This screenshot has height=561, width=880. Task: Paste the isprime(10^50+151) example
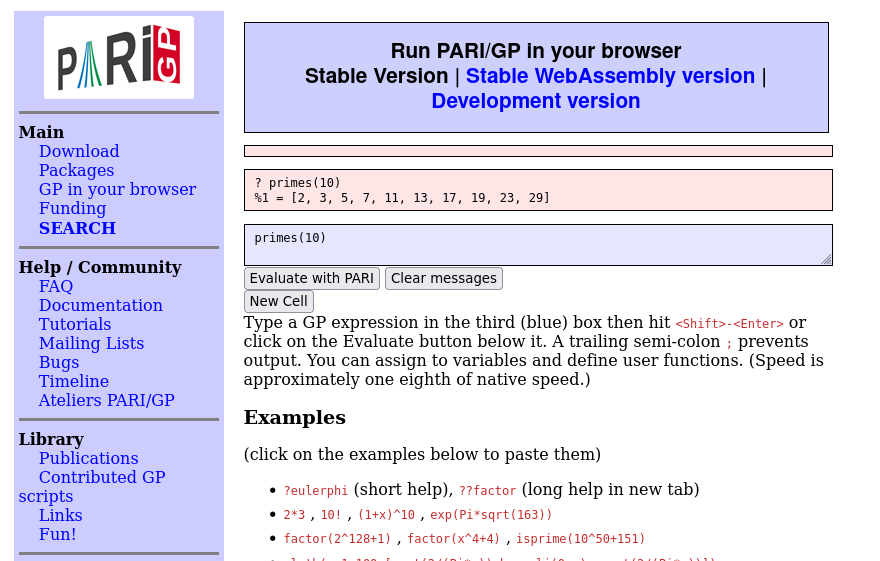tap(580, 539)
